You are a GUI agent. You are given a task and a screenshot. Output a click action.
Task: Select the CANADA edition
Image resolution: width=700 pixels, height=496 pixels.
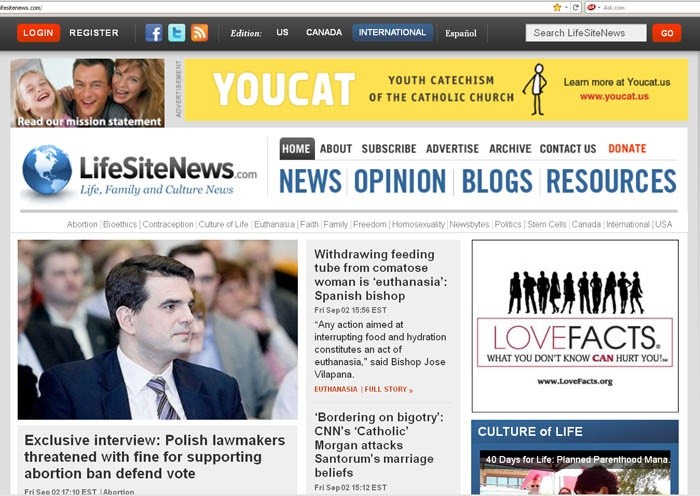tap(323, 32)
